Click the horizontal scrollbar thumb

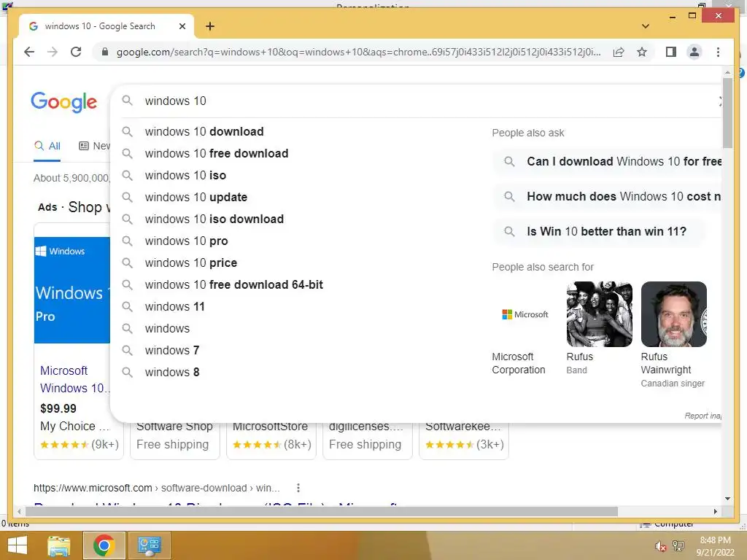[322, 511]
